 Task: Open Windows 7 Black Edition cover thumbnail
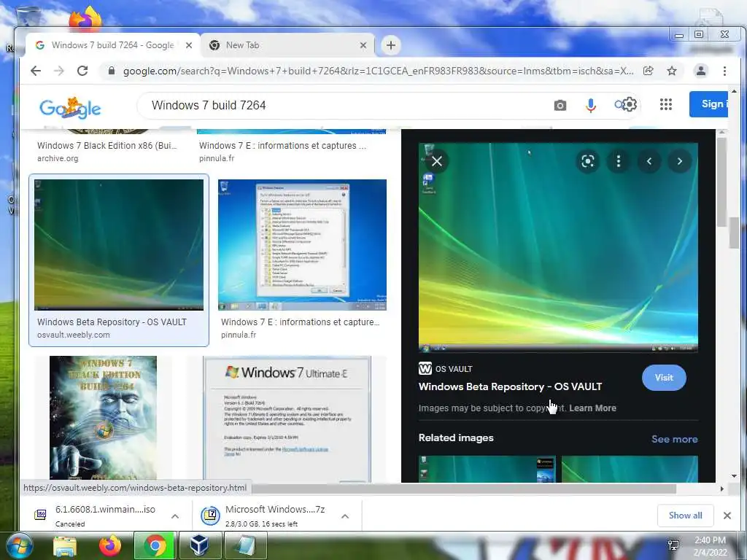tap(103, 418)
